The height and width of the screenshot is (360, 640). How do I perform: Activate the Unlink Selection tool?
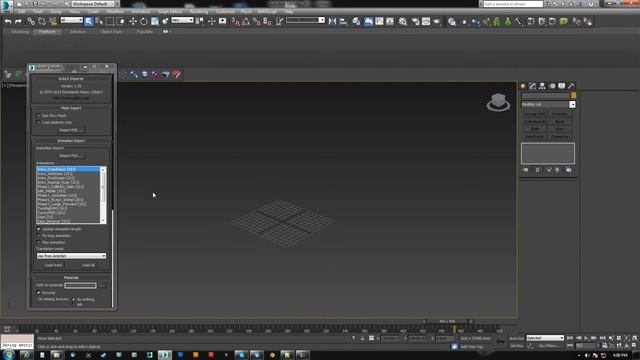(x=42, y=21)
